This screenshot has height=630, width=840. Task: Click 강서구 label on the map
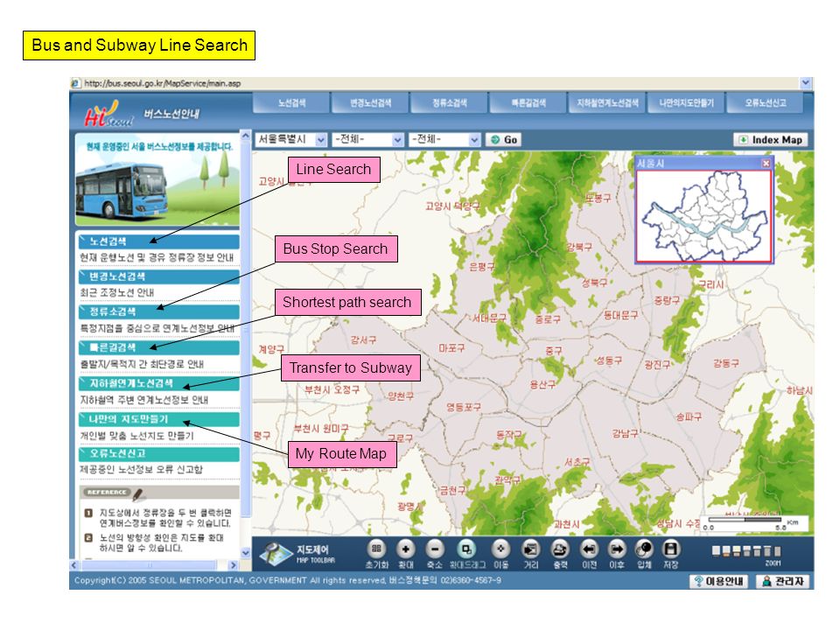(363, 339)
